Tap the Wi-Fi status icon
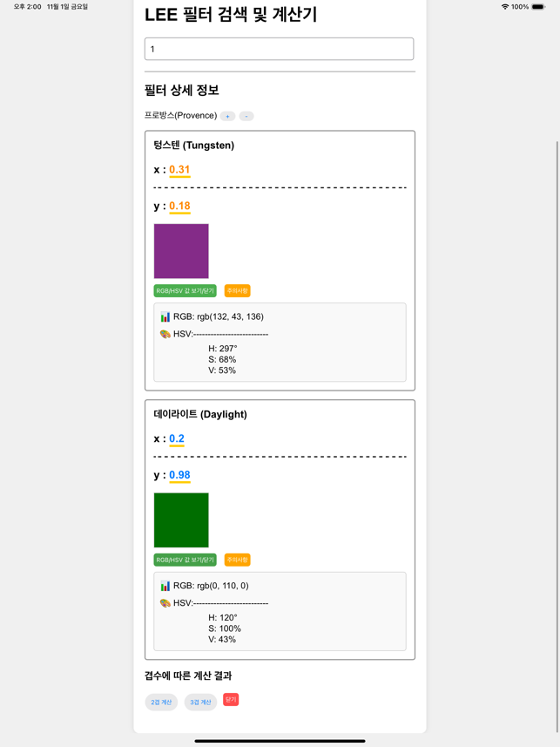Image resolution: width=560 pixels, height=747 pixels. [x=505, y=7]
